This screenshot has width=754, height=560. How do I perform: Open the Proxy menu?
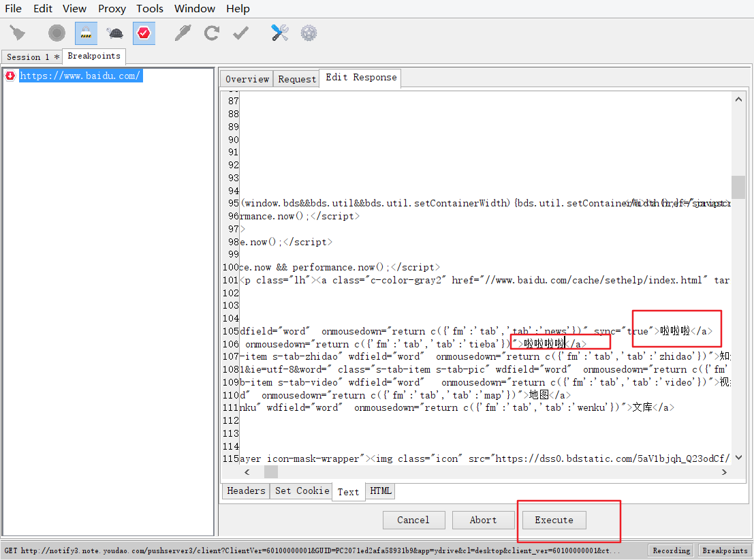(112, 9)
